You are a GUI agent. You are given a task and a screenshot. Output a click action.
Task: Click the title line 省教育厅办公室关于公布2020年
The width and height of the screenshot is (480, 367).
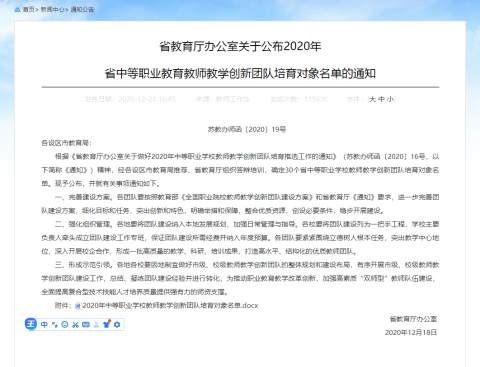pos(240,46)
